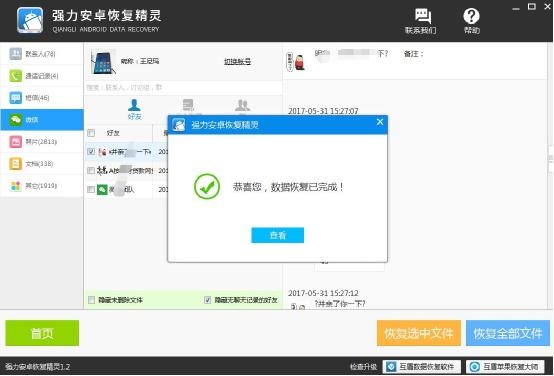Click the app logo in the title bar

(30, 20)
